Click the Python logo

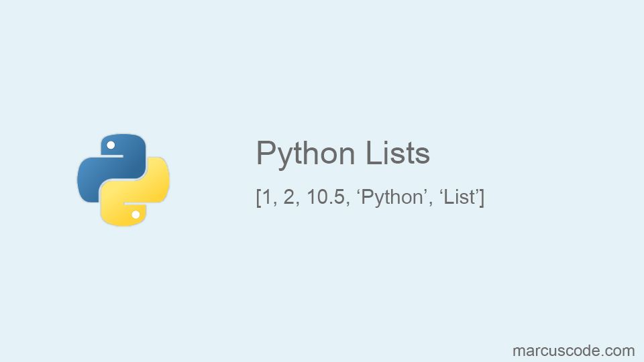click(123, 180)
